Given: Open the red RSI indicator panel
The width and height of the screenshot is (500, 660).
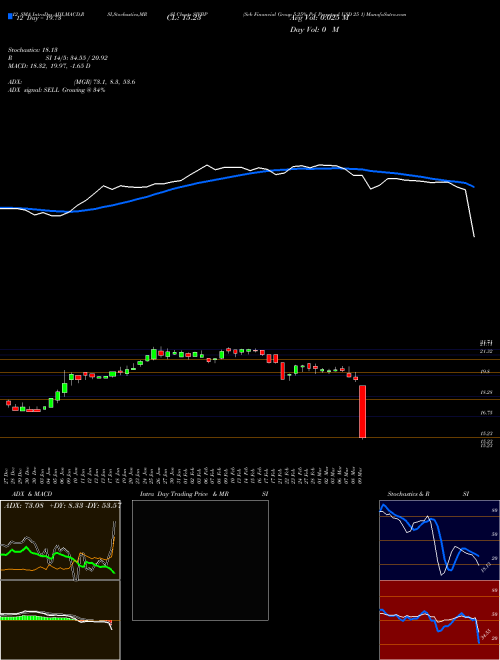Looking at the screenshot, I should (x=439, y=620).
